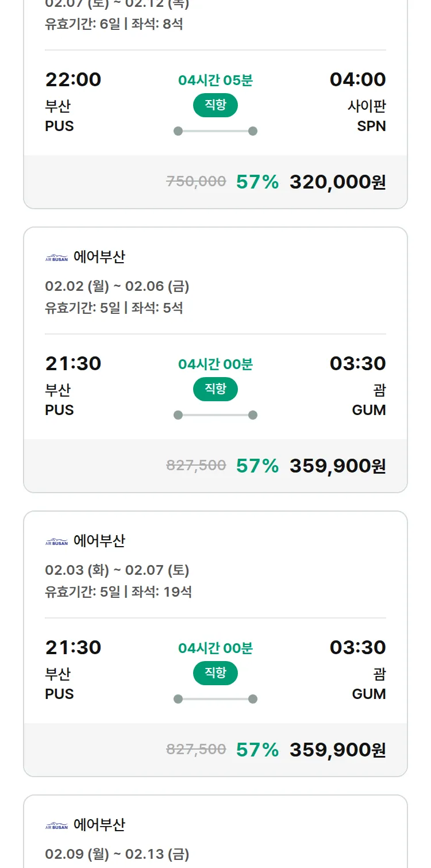Click the flight route line under the Saipan badge
The height and width of the screenshot is (868, 431).
click(215, 130)
